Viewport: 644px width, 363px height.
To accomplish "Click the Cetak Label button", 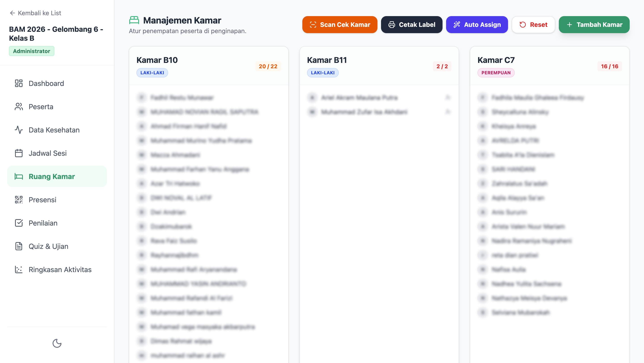I will click(412, 25).
